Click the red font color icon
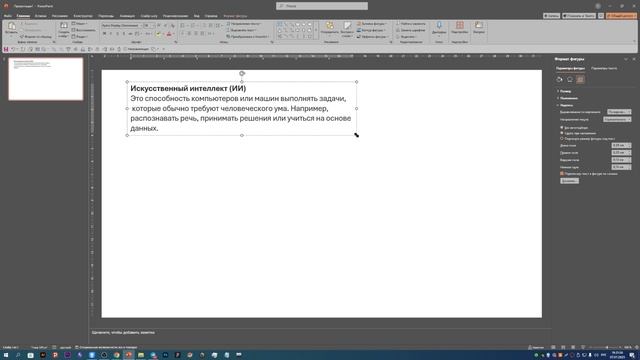Image resolution: width=640 pixels, height=360 pixels. [x=169, y=34]
